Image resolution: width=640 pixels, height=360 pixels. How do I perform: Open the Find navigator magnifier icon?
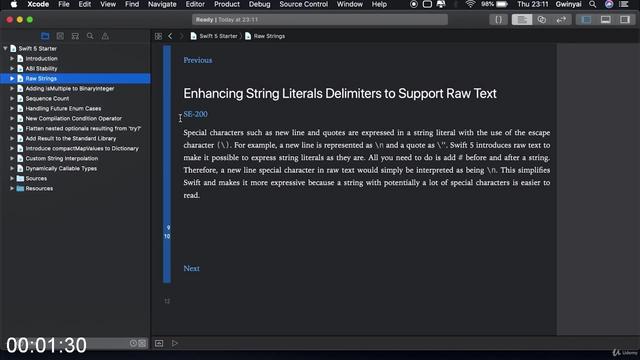coord(90,36)
